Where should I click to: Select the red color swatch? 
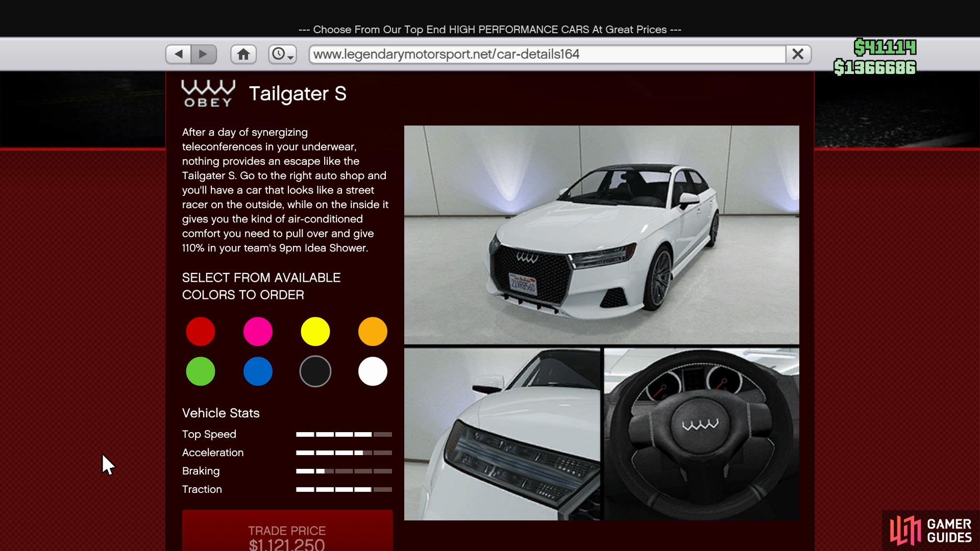(x=201, y=332)
